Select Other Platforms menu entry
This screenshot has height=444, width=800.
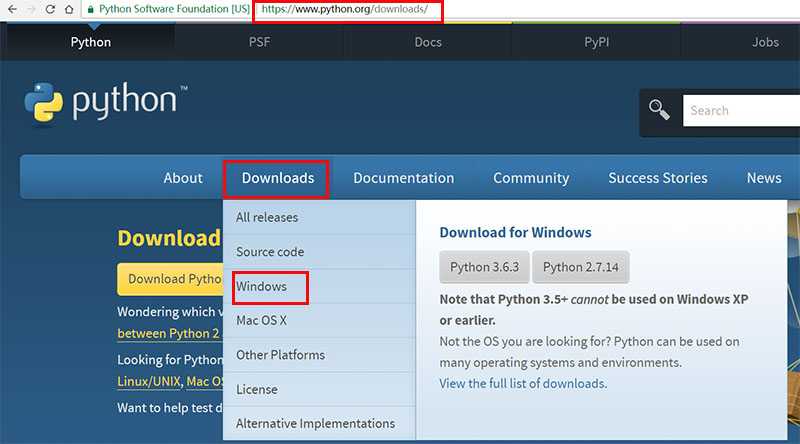click(319, 355)
